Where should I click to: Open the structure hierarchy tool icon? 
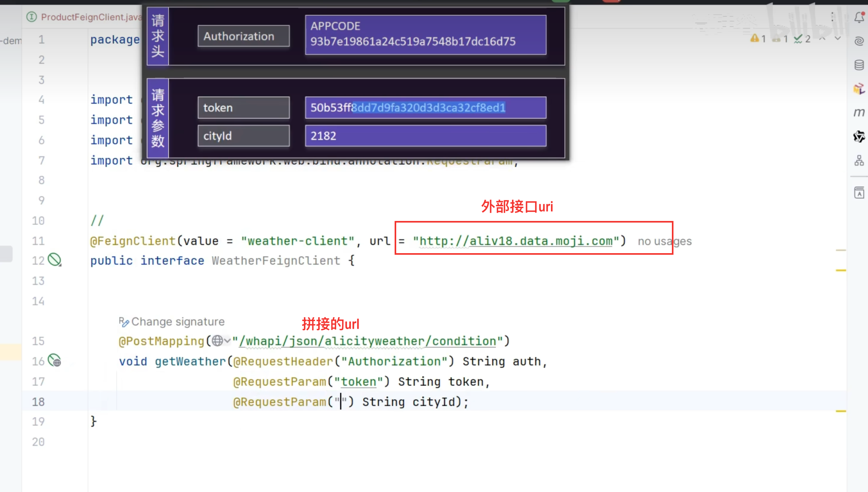[x=859, y=161]
